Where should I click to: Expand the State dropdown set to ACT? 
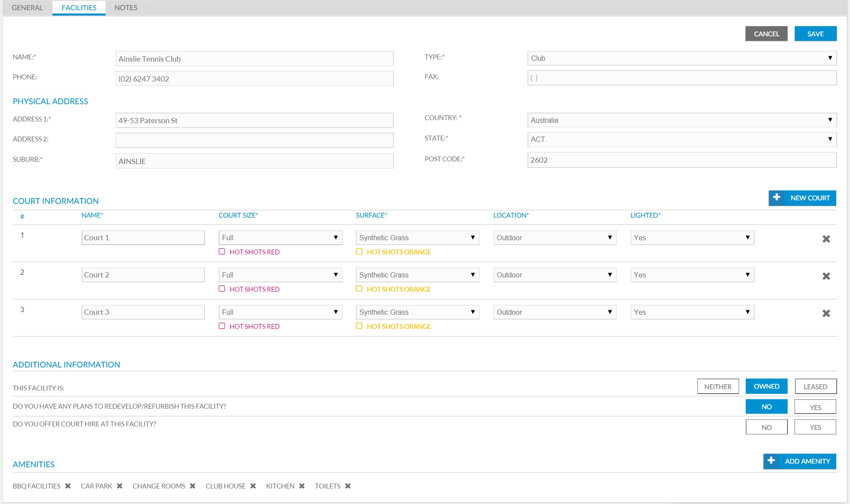[x=682, y=139]
